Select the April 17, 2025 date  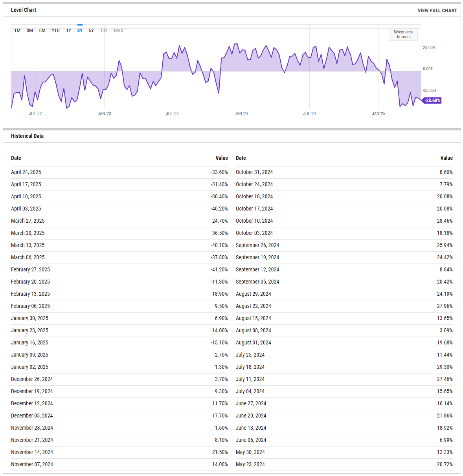[26, 184]
